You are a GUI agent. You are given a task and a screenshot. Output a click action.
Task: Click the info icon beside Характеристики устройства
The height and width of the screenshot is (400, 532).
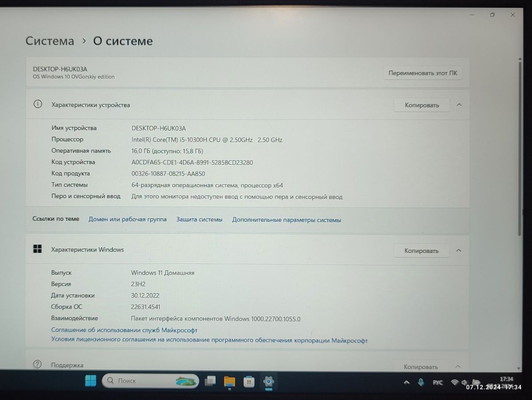[38, 104]
